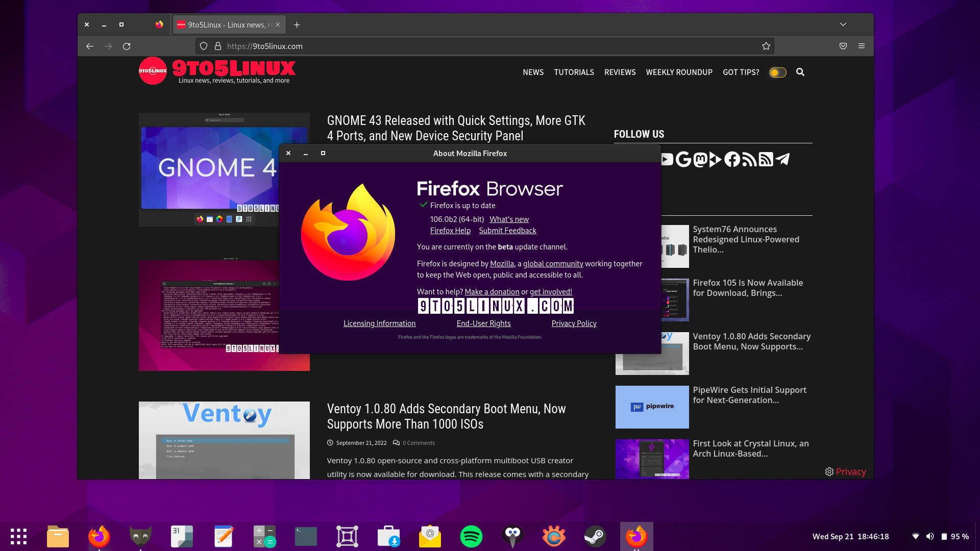The image size is (980, 551).
Task: Launch Steam from the dock
Action: click(595, 536)
